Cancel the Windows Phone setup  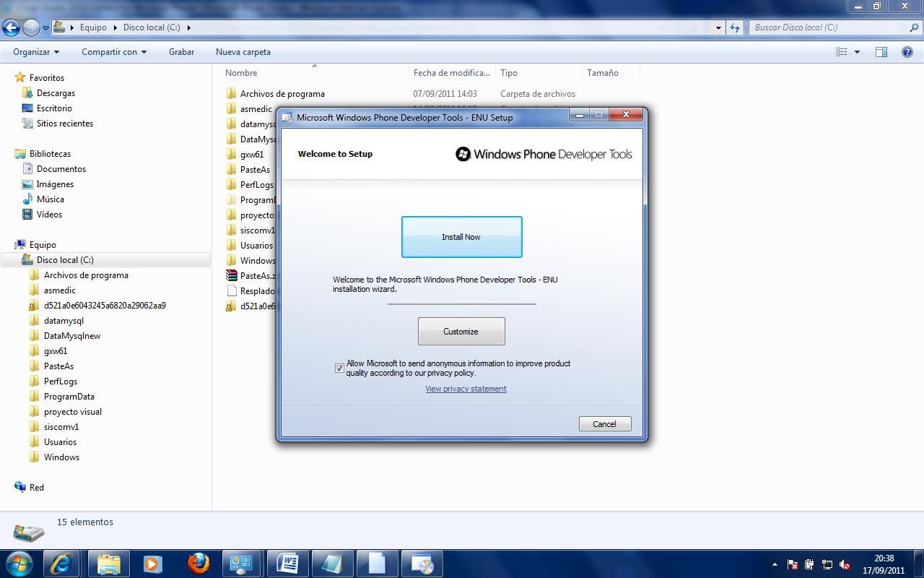[x=604, y=424]
